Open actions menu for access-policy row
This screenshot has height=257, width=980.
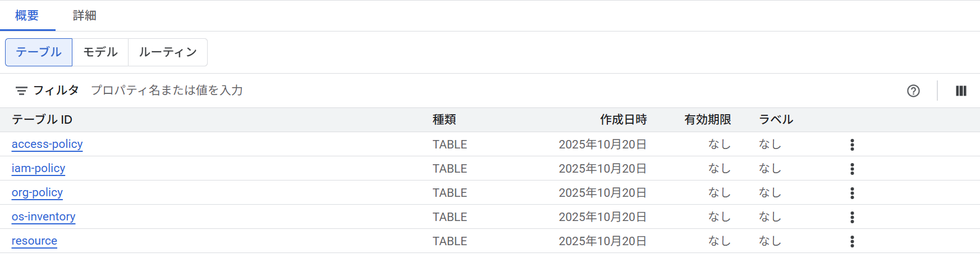pyautogui.click(x=852, y=145)
